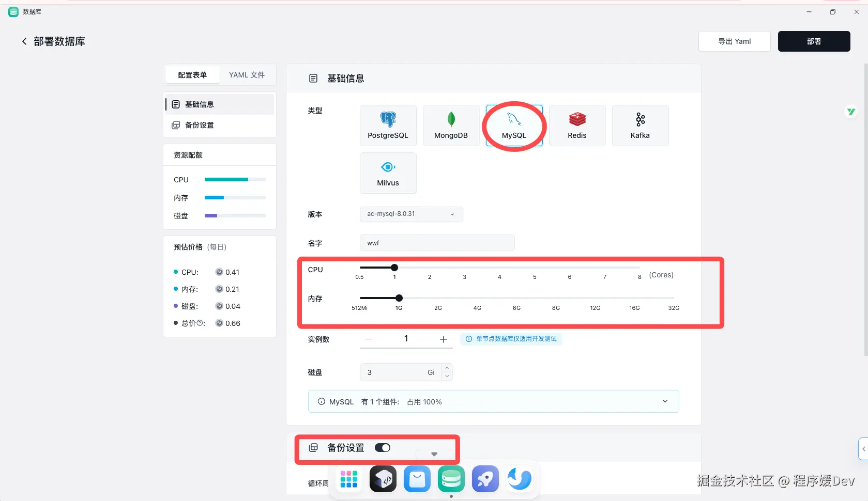Choose the Kafka type card
Image resolution: width=868 pixels, height=501 pixels.
[x=641, y=126]
